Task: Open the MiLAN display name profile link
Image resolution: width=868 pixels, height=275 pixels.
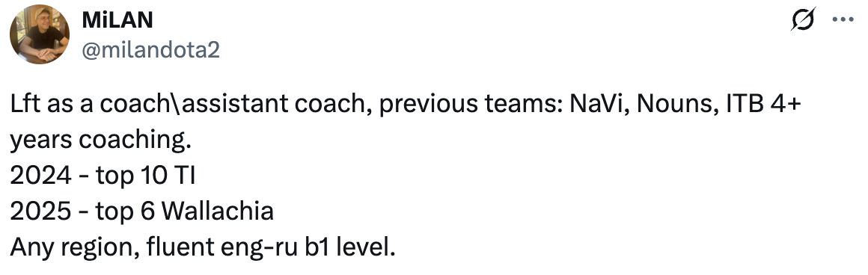Action: [x=117, y=20]
